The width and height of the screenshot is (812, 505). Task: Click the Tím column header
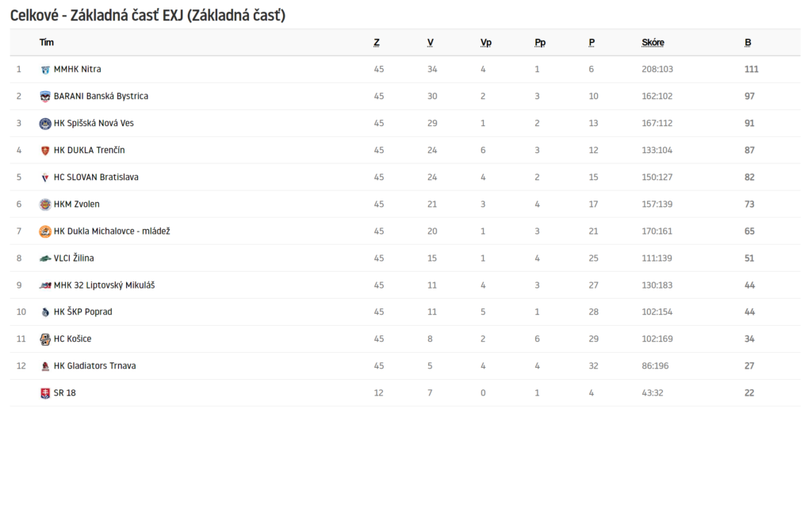[47, 43]
